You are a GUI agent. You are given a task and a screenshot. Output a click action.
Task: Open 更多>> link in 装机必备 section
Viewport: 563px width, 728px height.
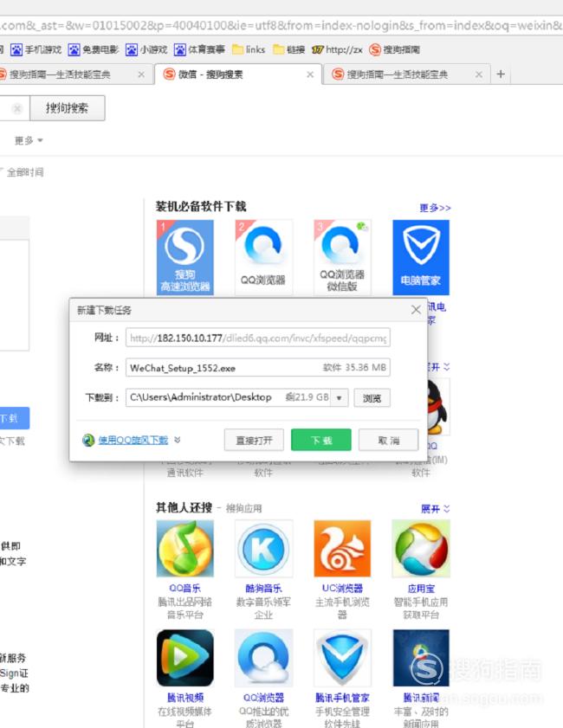click(435, 208)
